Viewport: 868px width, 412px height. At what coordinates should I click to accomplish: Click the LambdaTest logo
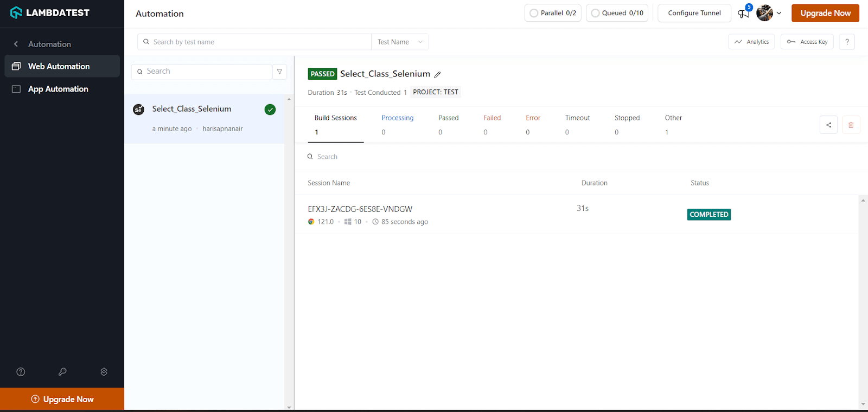(50, 12)
